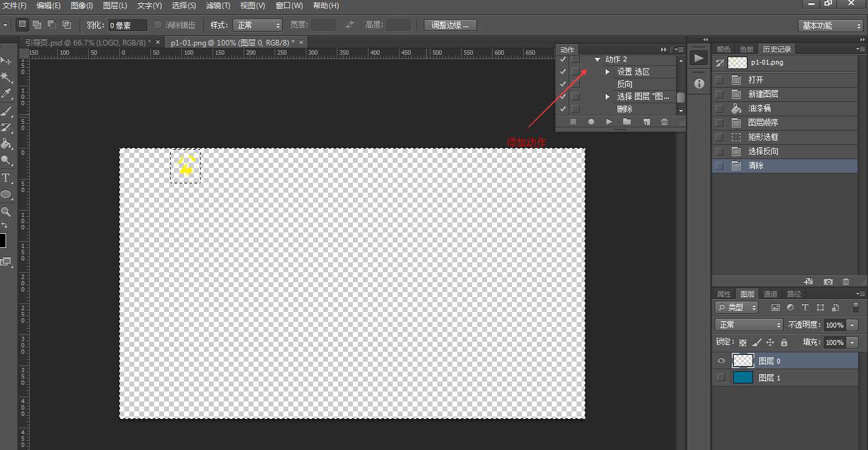868x450 pixels.
Task: Select the Ellipse shape tool
Action: tap(6, 195)
